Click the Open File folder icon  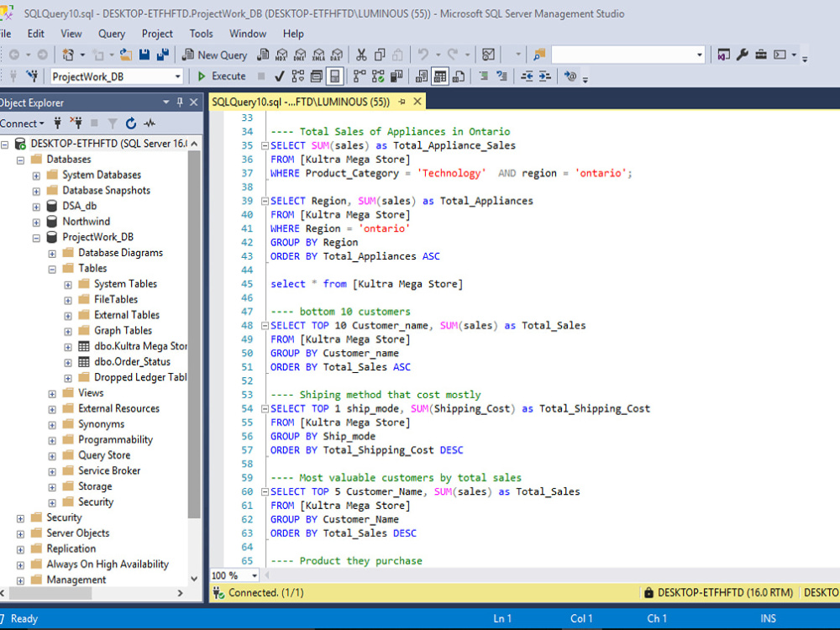point(126,55)
